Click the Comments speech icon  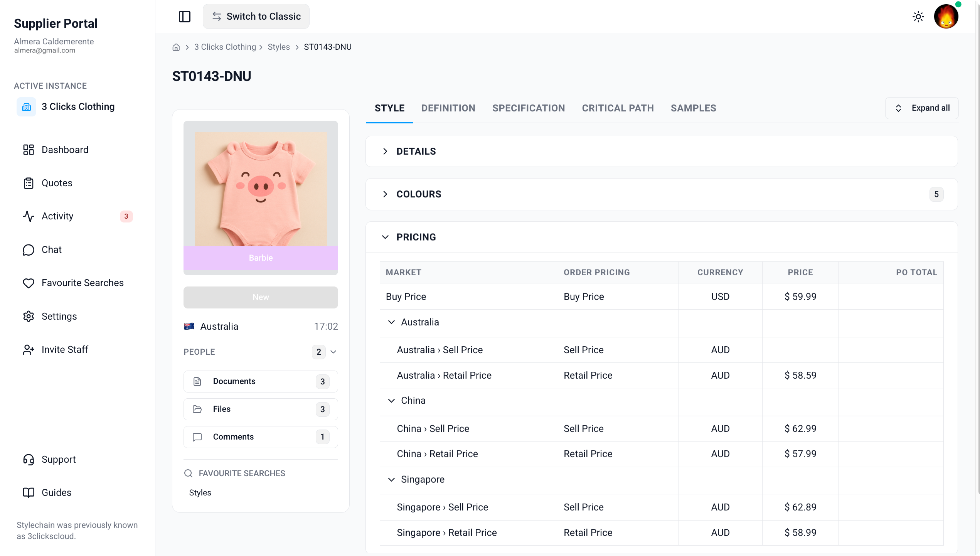[x=197, y=437]
